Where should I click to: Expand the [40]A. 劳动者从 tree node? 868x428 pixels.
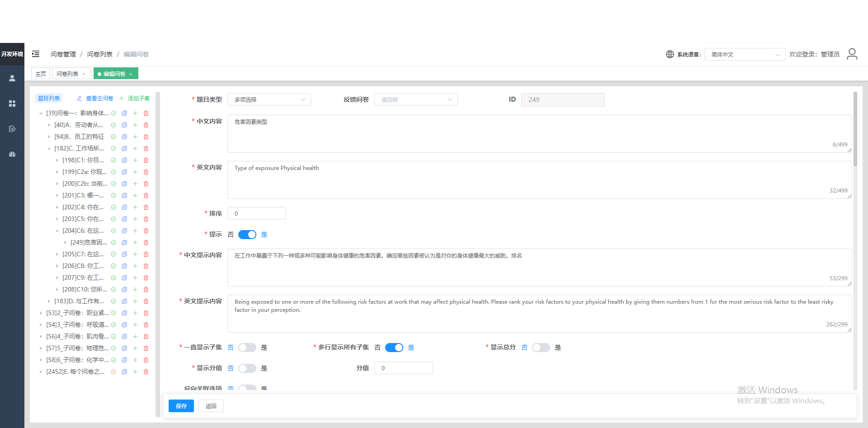pos(49,125)
